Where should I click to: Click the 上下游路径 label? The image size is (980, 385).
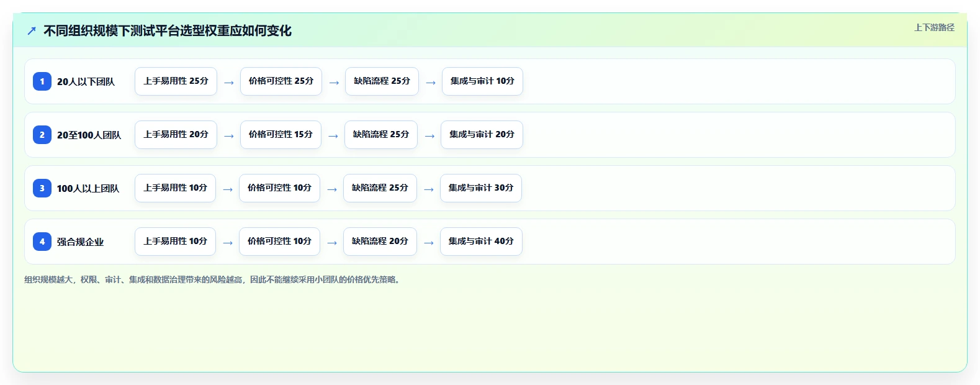(934, 27)
